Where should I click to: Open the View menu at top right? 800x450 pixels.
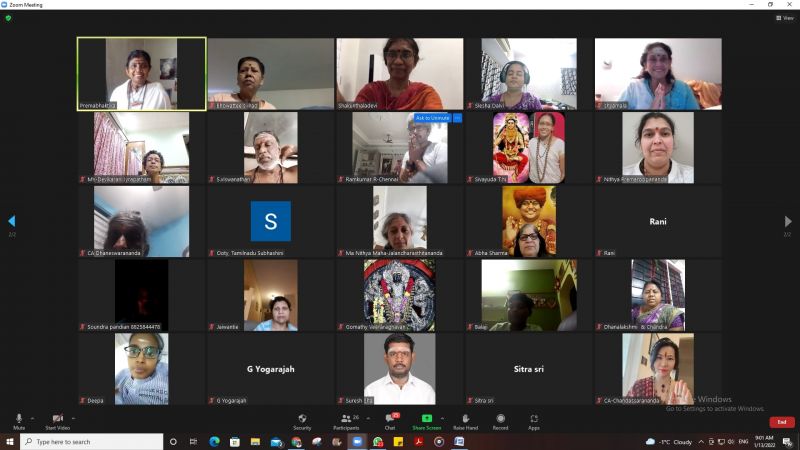click(785, 18)
